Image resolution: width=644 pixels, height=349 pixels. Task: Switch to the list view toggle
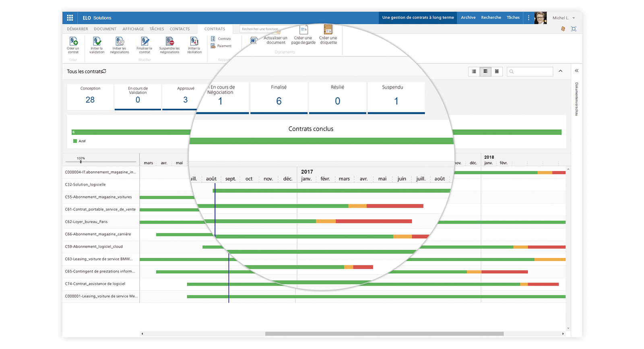pyautogui.click(x=474, y=71)
